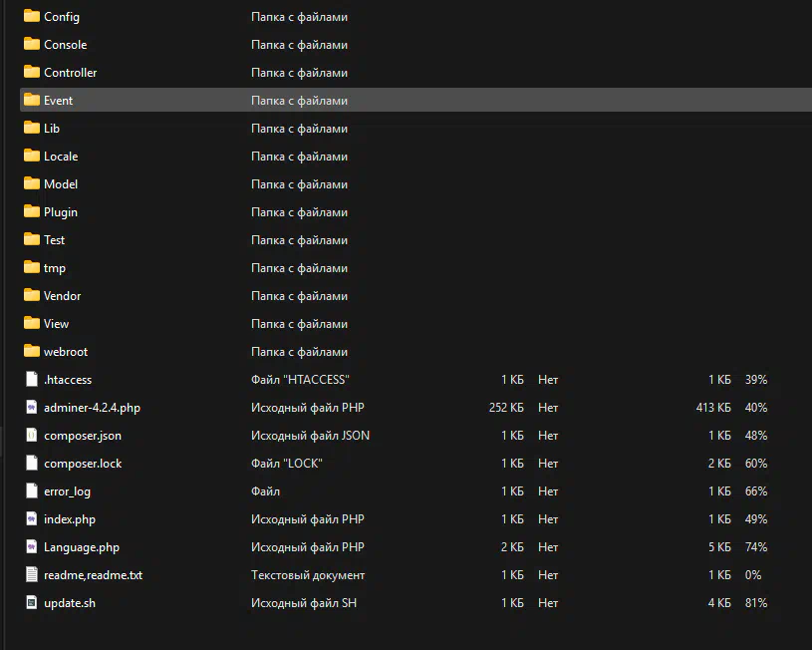The image size is (812, 650).
Task: Click the composer.lock file name
Action: coord(83,464)
